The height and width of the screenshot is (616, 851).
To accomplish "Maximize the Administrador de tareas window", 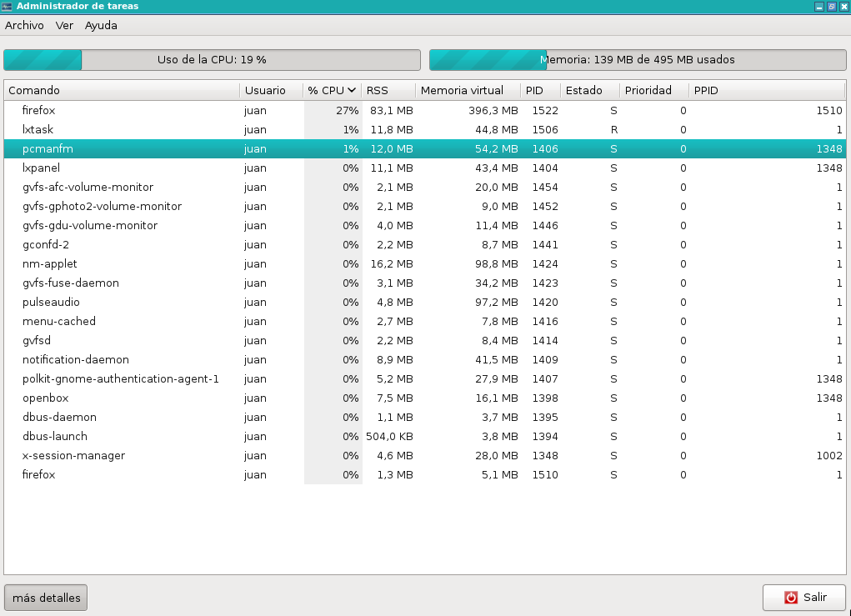I will [832, 7].
